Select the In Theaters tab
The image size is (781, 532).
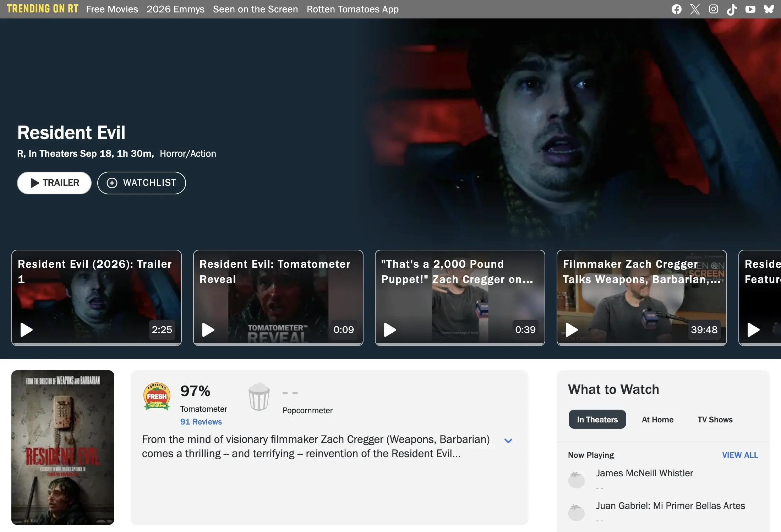(597, 420)
